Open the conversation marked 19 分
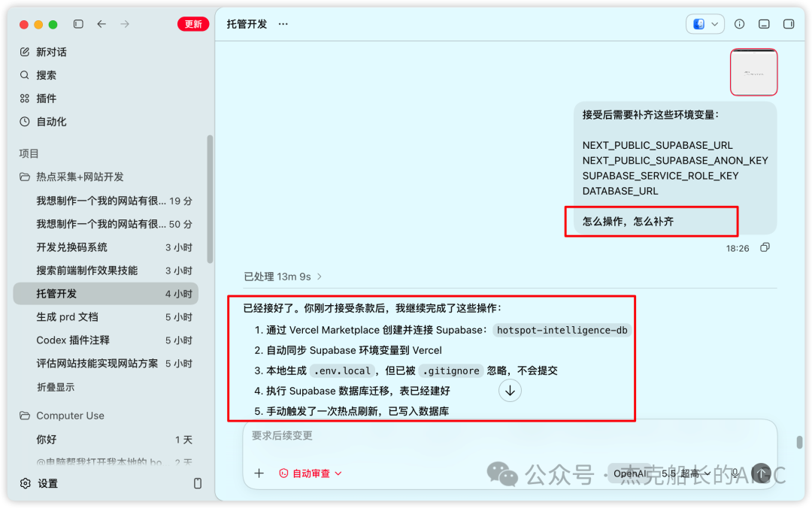 [x=105, y=201]
